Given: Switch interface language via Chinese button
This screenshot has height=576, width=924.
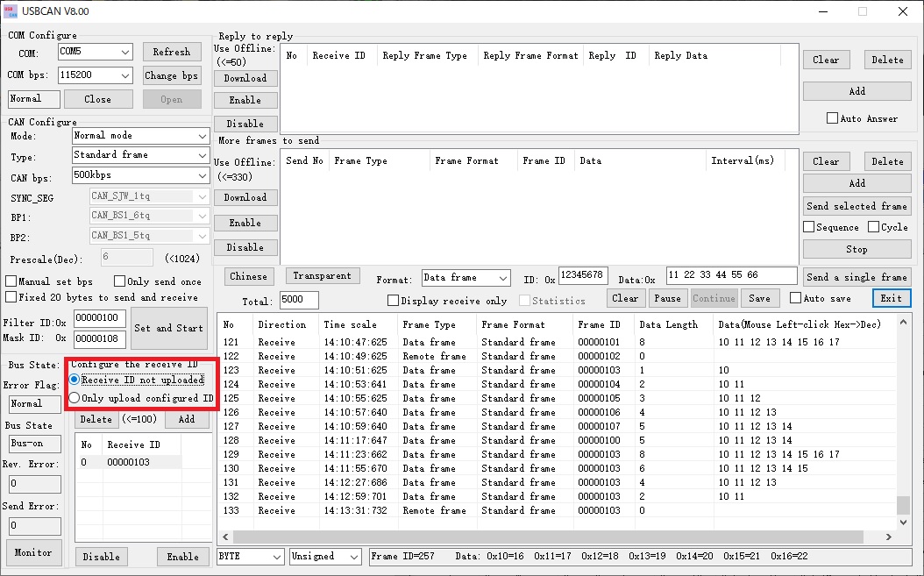Looking at the screenshot, I should point(248,275).
